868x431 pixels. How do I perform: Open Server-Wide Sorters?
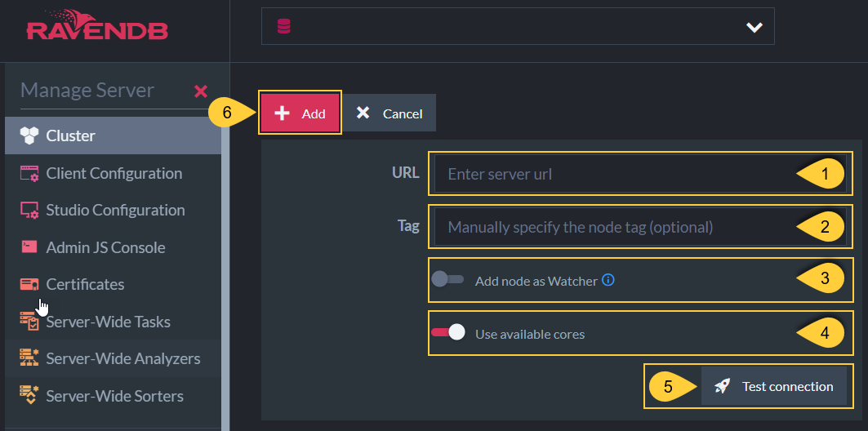[x=113, y=396]
